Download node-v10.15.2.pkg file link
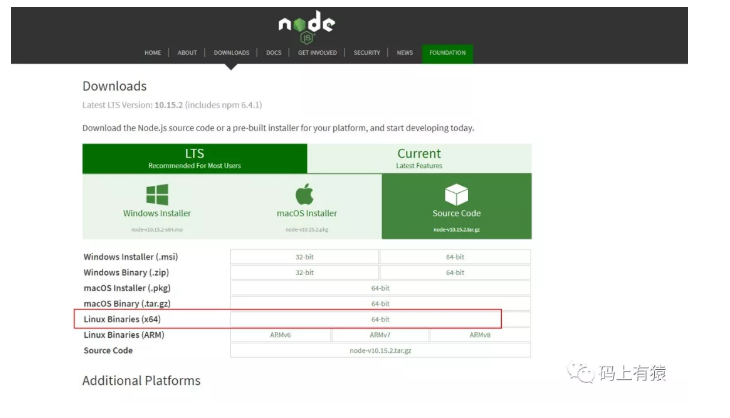This screenshot has width=730, height=418. [x=306, y=229]
